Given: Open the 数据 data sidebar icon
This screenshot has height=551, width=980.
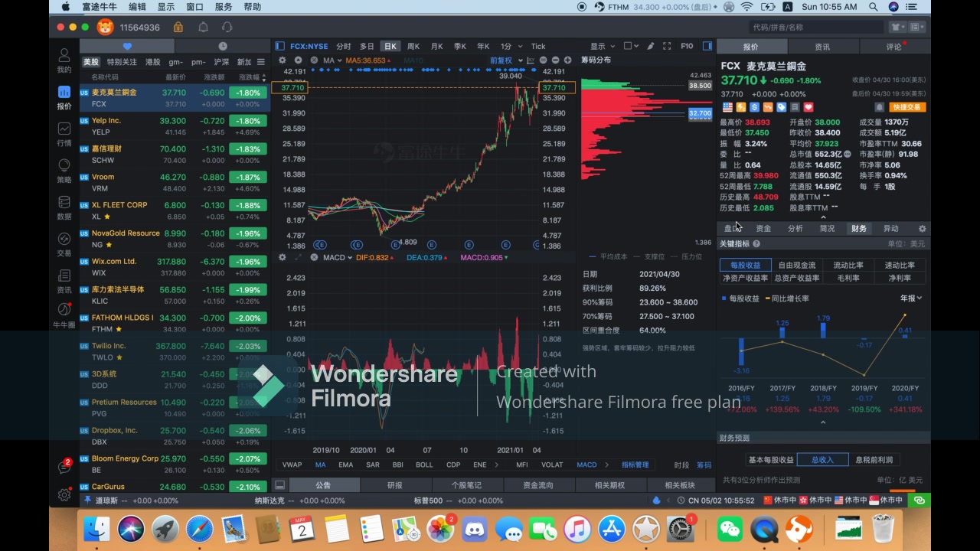Looking at the screenshot, I should (x=64, y=208).
